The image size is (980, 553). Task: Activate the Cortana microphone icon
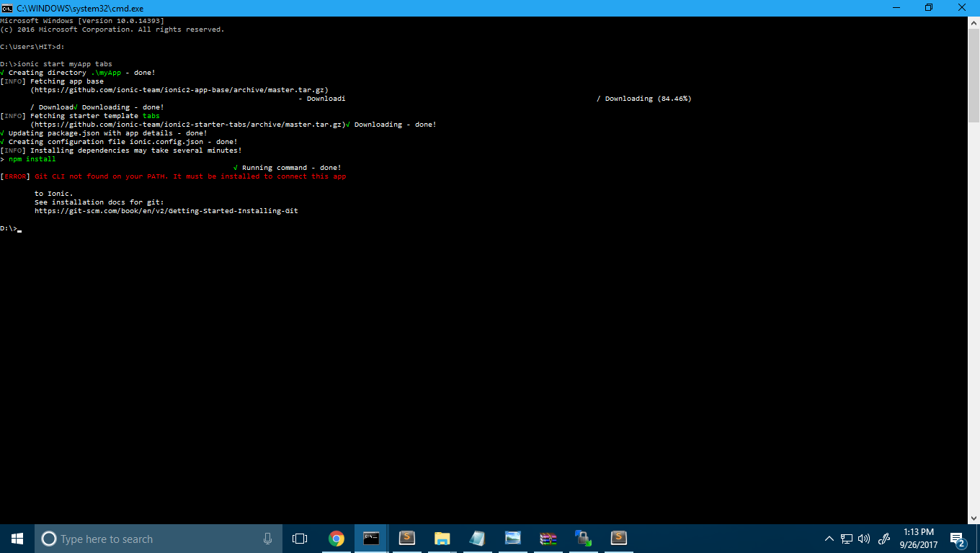pyautogui.click(x=267, y=539)
